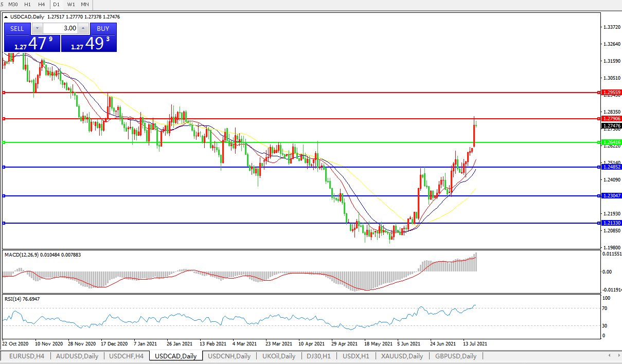Image resolution: width=622 pixels, height=364 pixels.
Task: Select the blue 1.21330 price level label
Action: coord(612,223)
